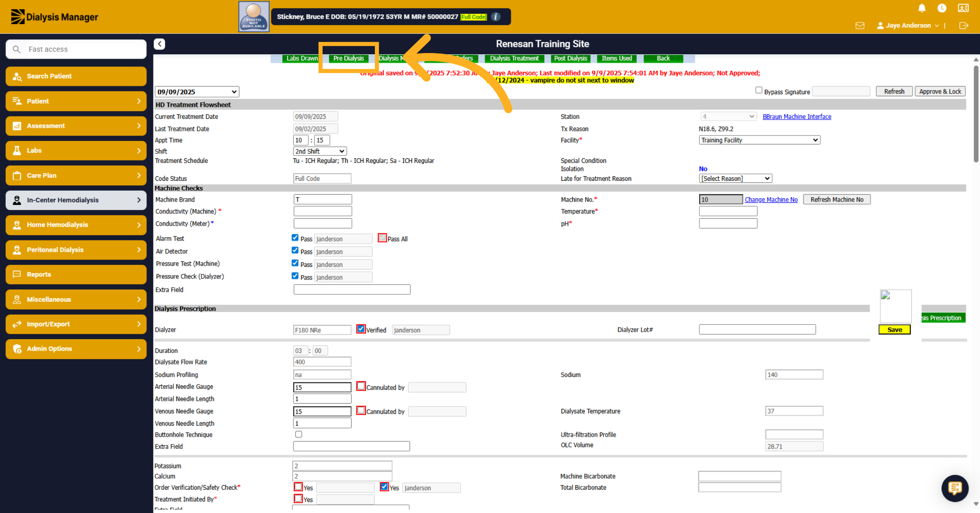
Task: Uncheck Air Detector Pass checkbox
Action: [295, 250]
